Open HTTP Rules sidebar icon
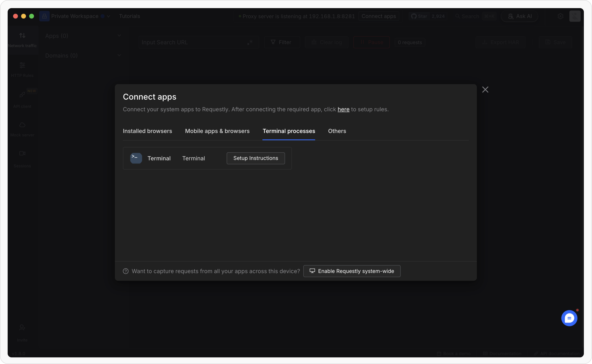 (22, 65)
